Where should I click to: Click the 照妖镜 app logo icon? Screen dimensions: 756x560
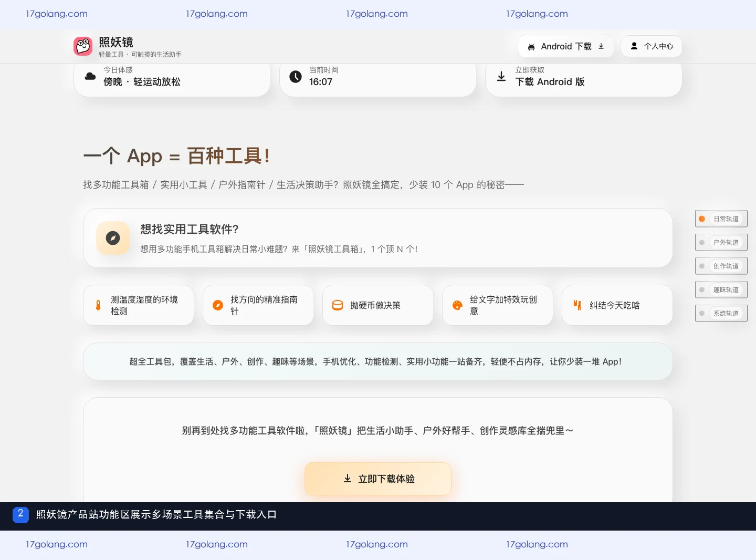83,46
